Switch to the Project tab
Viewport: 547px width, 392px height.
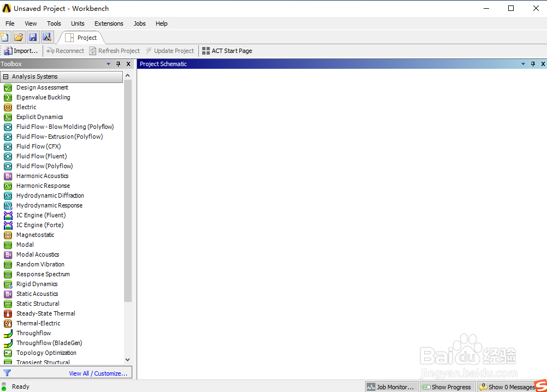81,38
